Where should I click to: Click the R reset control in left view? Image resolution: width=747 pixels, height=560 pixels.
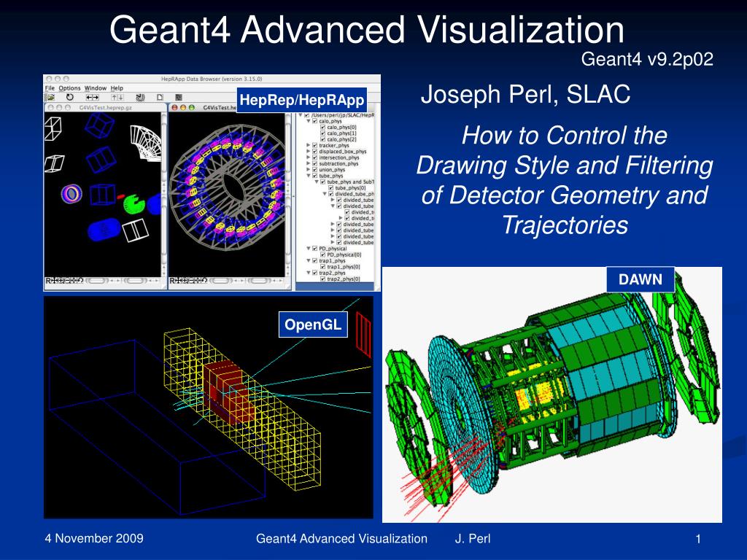(47, 281)
